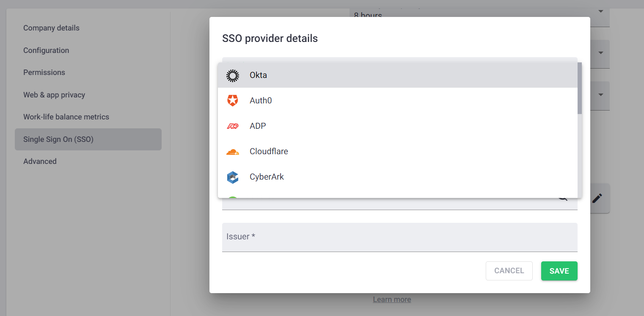Click the blue CyberArk cube icon
Viewport: 644px width, 316px height.
click(x=233, y=177)
